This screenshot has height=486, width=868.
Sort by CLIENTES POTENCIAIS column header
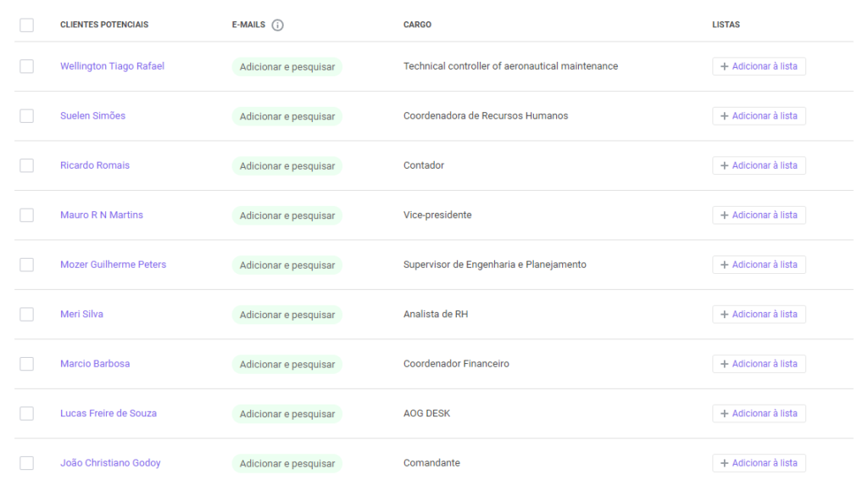coord(104,25)
